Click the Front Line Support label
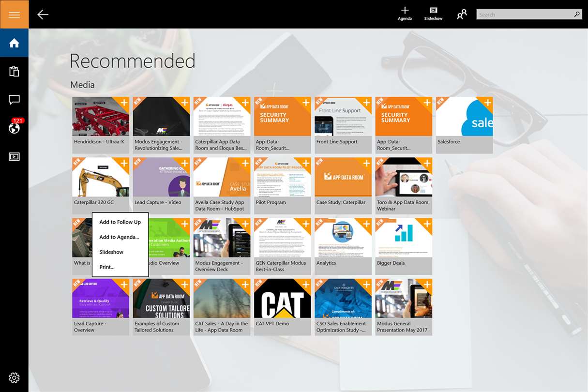588x392 pixels. [x=337, y=142]
